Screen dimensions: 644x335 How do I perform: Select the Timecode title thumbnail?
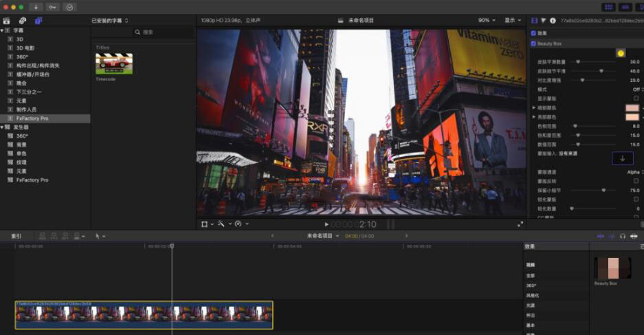[x=114, y=64]
